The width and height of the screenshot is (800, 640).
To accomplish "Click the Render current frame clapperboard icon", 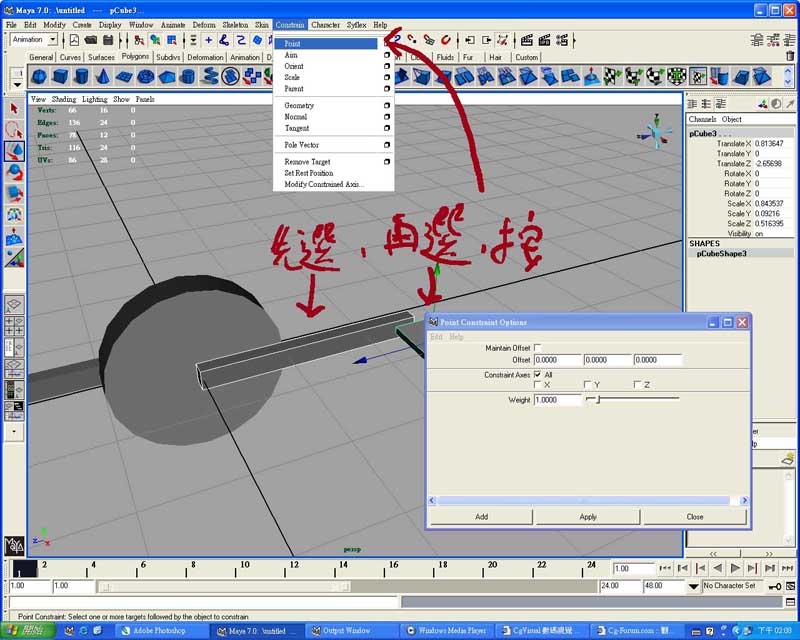I will click(527, 40).
